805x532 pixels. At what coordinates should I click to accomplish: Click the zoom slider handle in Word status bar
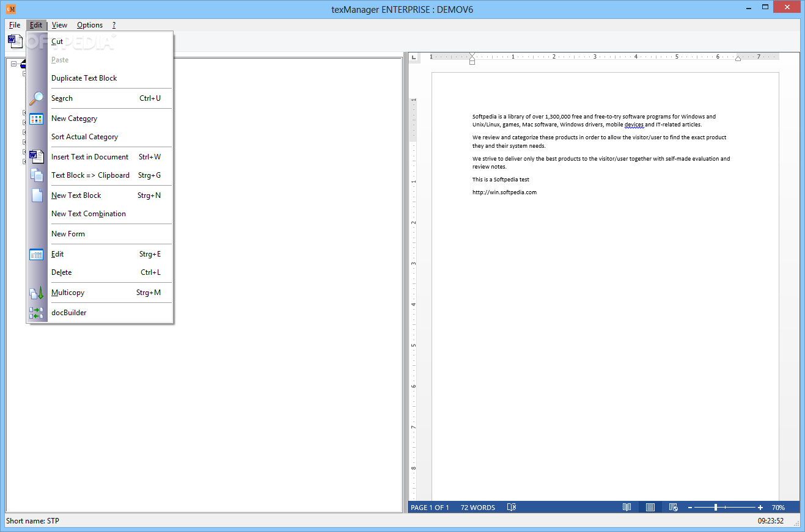715,508
